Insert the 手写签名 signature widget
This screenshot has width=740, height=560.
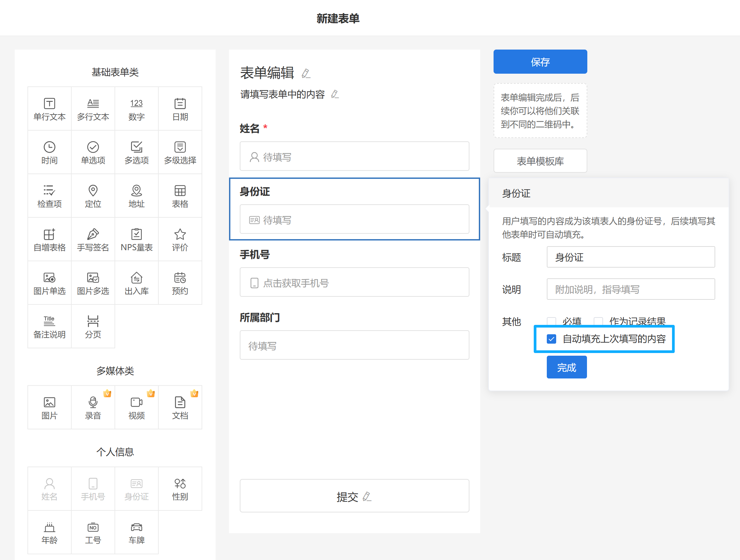tap(93, 239)
